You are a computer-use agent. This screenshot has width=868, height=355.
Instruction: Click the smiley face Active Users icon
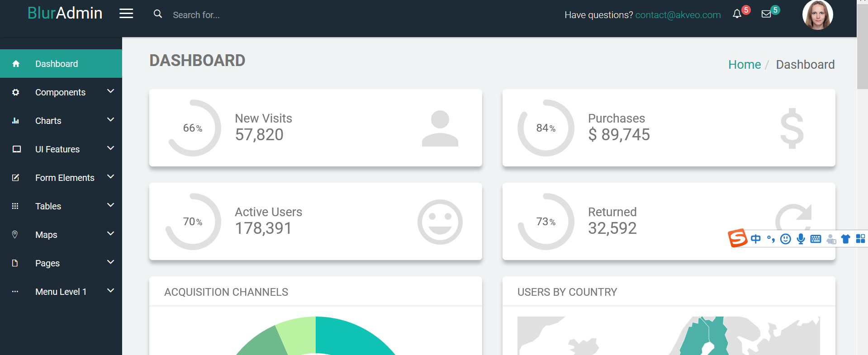[x=440, y=222]
